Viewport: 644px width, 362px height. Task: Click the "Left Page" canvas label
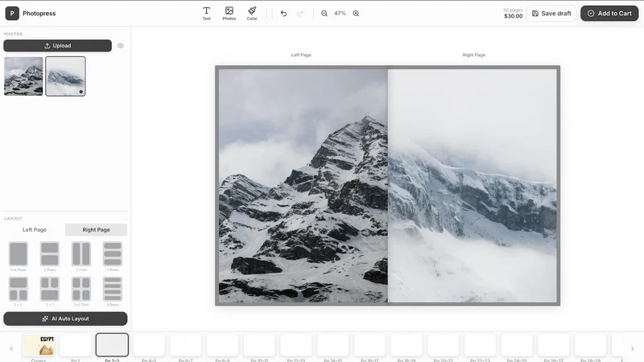tap(301, 55)
